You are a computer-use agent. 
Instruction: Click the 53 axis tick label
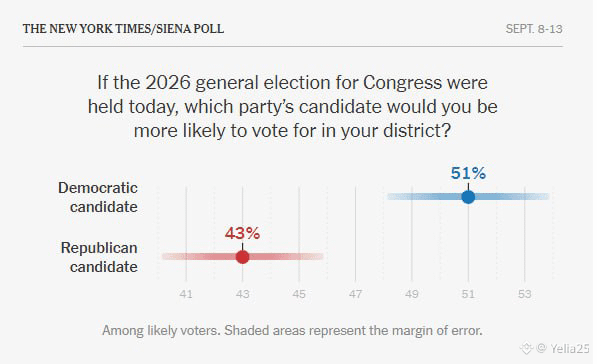[x=524, y=294]
